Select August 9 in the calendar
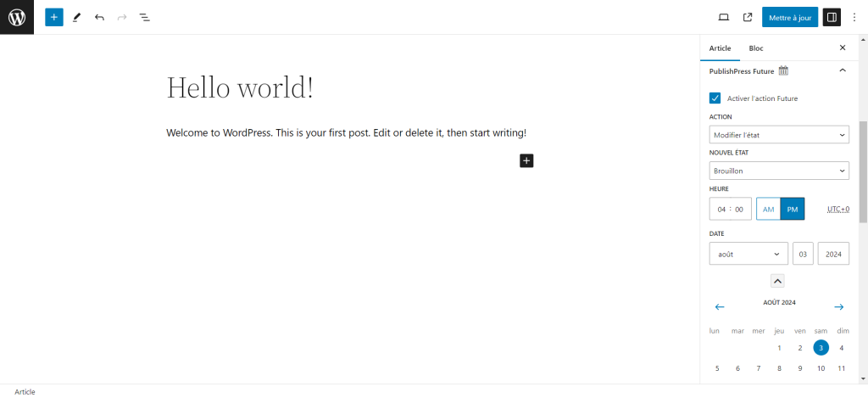Image resolution: width=868 pixels, height=398 pixels. coord(800,368)
